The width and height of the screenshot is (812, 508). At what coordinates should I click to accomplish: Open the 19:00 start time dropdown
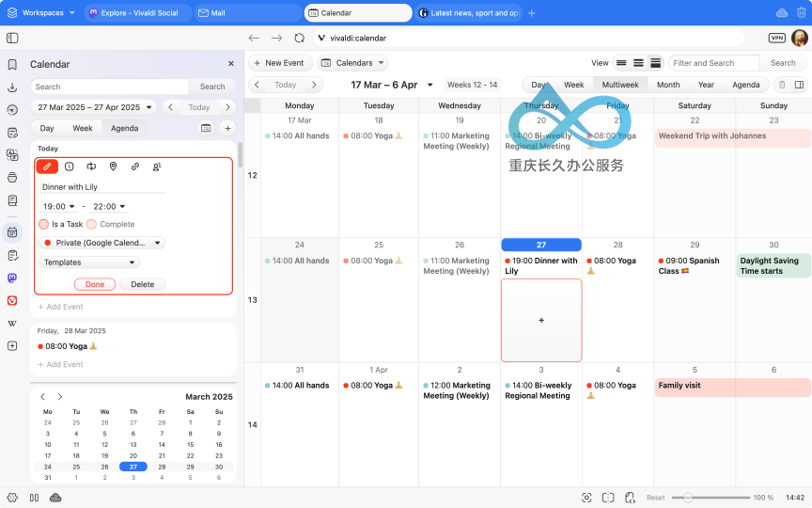tap(58, 206)
